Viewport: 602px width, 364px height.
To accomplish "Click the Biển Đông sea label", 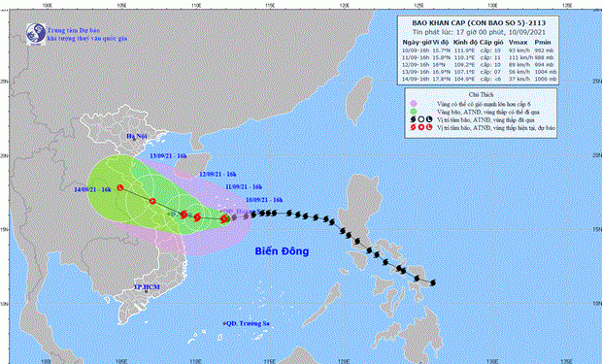I will point(282,251).
